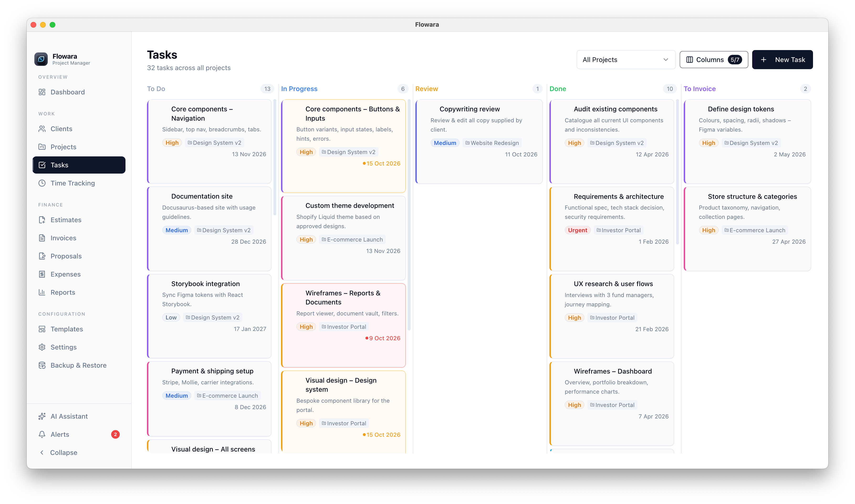
Task: Open Store structure & categories card
Action: click(x=747, y=229)
